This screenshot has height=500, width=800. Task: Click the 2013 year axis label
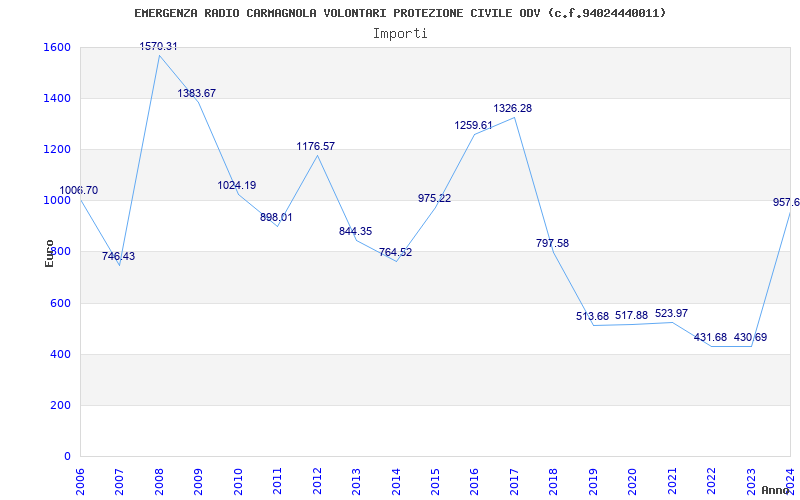click(x=356, y=481)
